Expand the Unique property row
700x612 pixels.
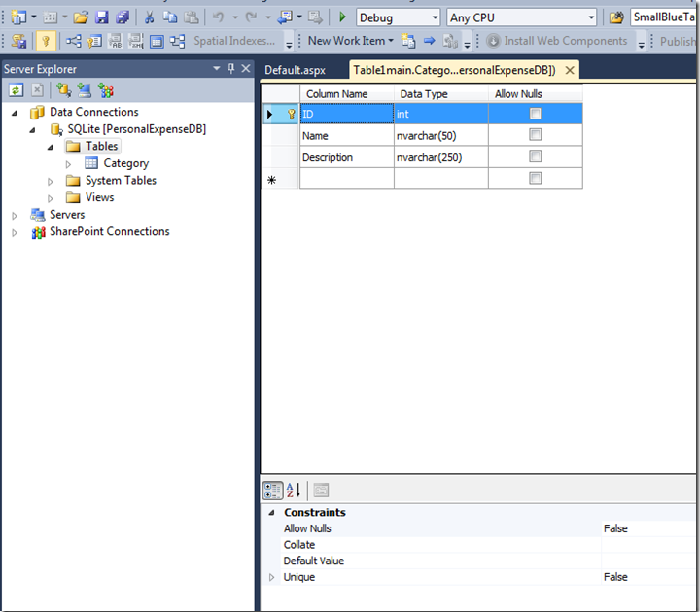tap(271, 577)
